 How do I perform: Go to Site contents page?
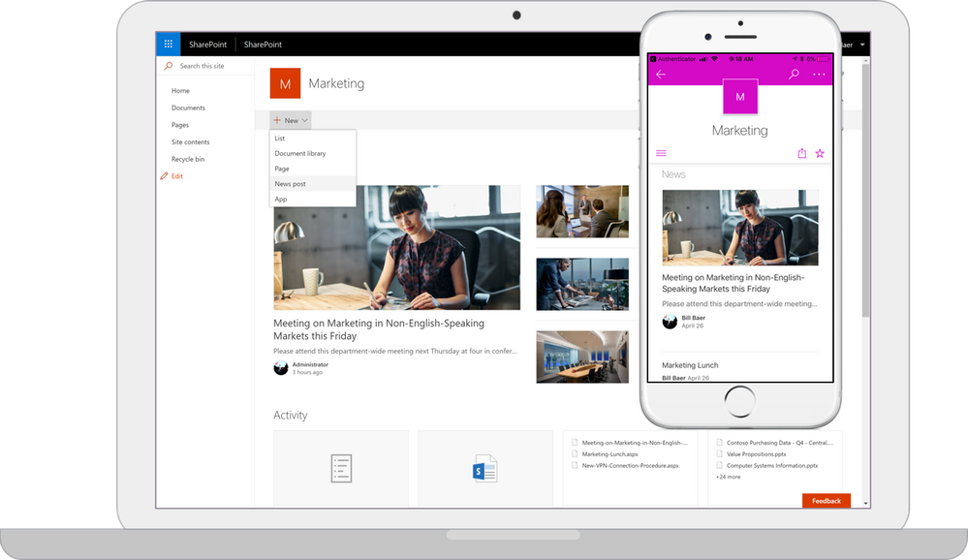tap(190, 142)
